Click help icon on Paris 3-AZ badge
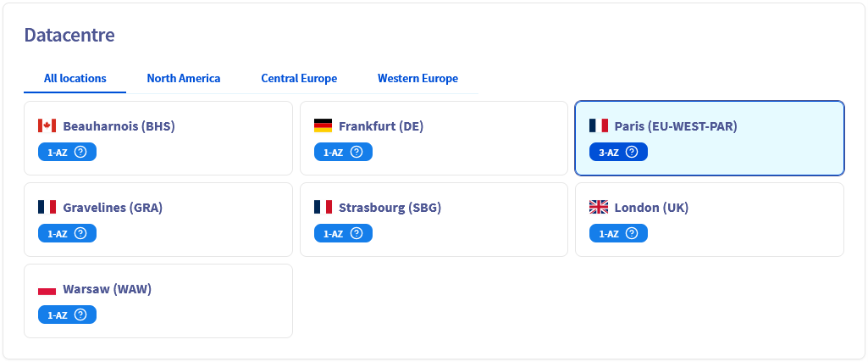Screen dimensions: 868x362 [632, 153]
